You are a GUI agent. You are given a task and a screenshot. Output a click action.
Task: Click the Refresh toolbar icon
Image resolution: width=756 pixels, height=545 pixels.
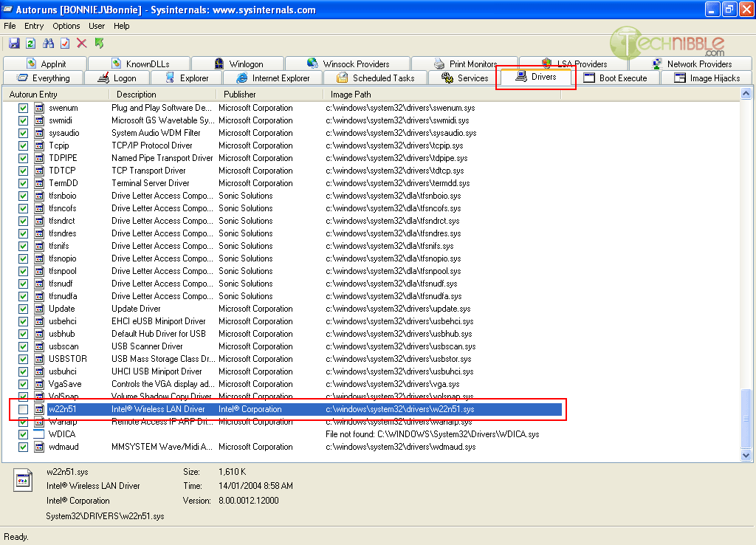(31, 44)
